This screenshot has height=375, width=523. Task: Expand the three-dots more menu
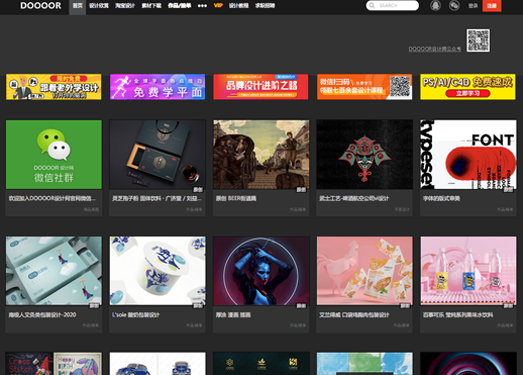click(x=202, y=6)
